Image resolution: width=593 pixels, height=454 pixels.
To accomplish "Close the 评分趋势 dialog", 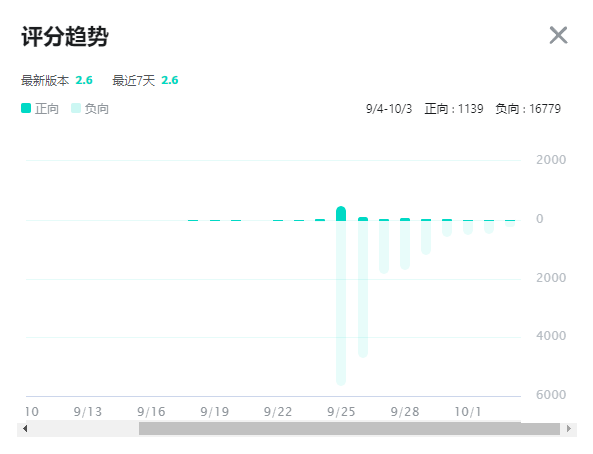I will [558, 35].
